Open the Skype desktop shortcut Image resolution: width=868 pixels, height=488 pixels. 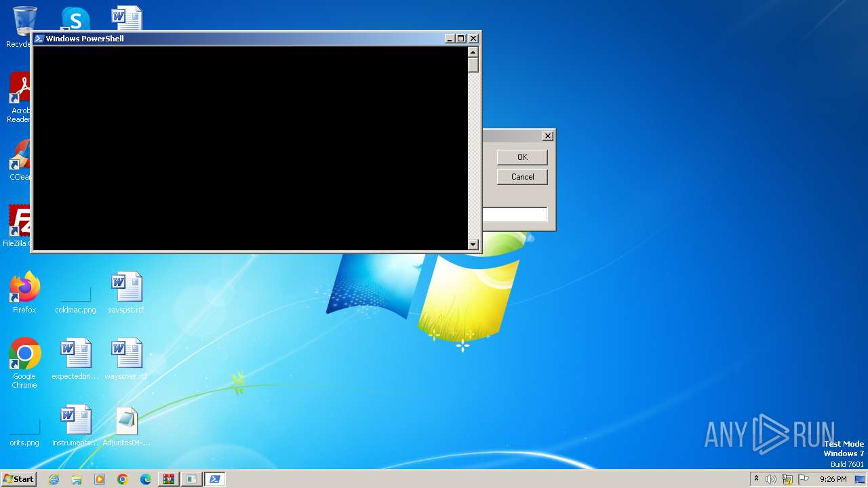coord(75,18)
